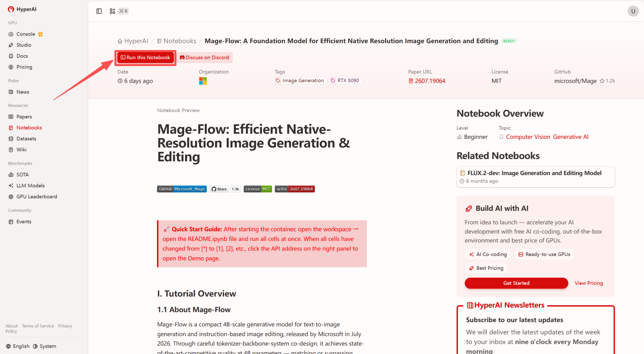Click the rocket icon beside Build AI with AI

[x=469, y=208]
